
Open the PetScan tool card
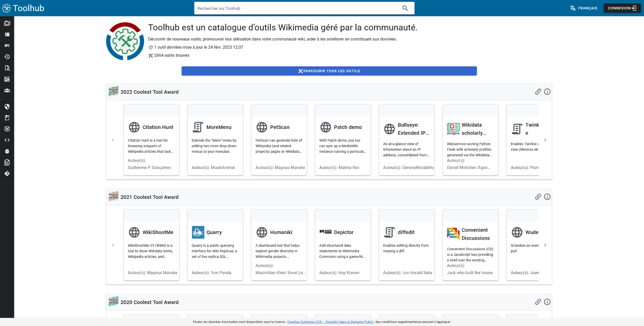(279, 140)
